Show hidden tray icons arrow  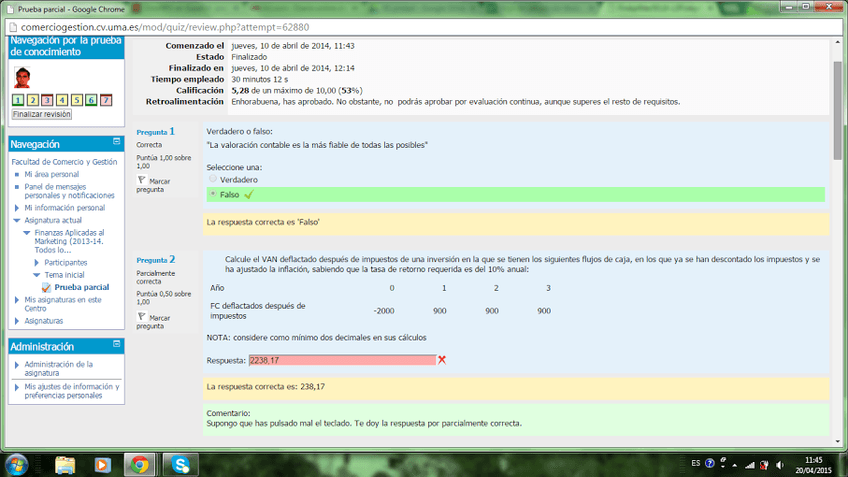pos(734,465)
